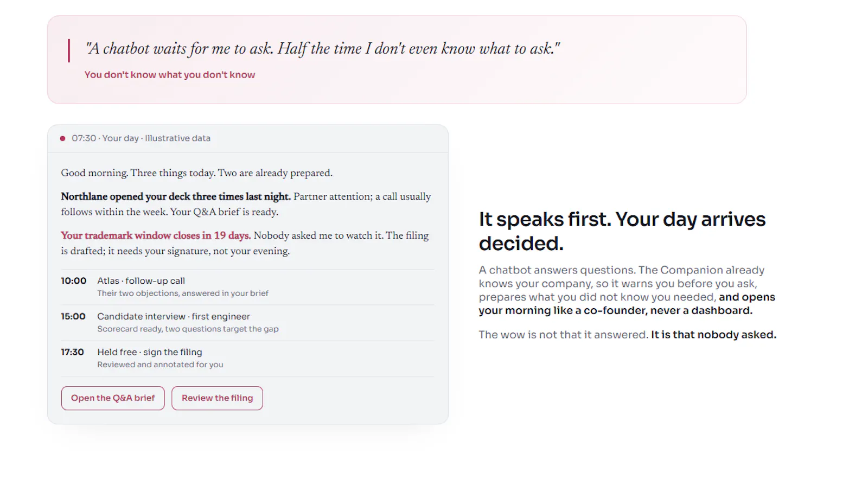Screen dimensions: 868x485
Task: Click the trademark window closes in 19 days text
Action: click(x=156, y=235)
